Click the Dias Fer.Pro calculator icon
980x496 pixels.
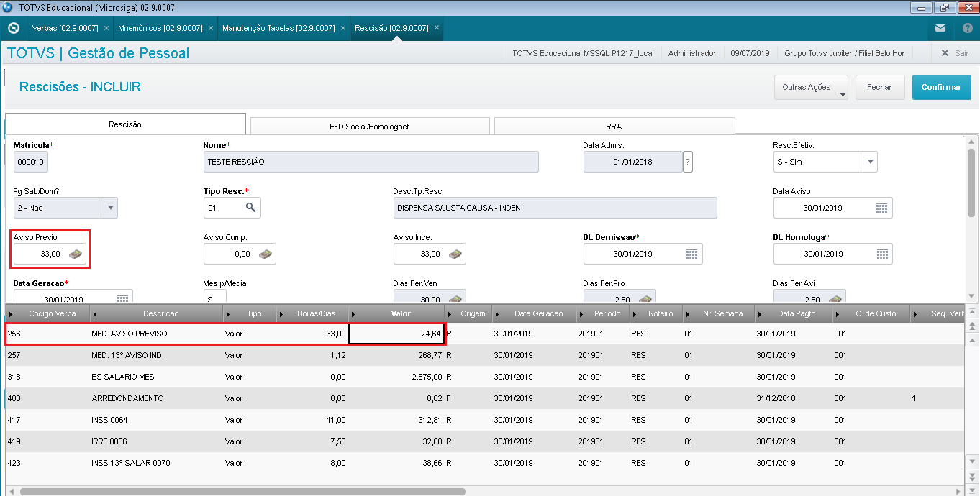[x=645, y=298]
